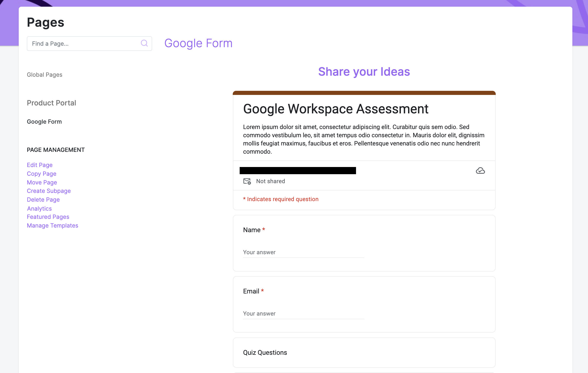Screen dimensions: 588x373
Task: Click Move Page
Action: 42,182
